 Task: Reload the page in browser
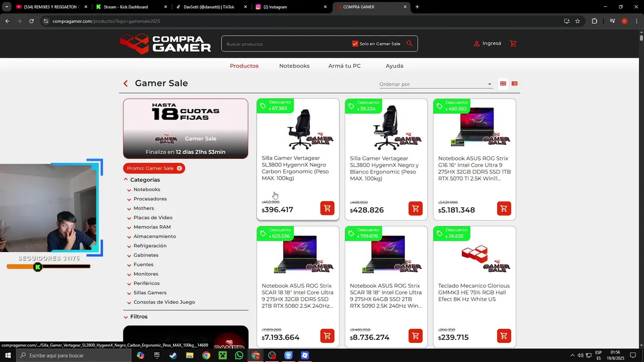click(x=31, y=21)
